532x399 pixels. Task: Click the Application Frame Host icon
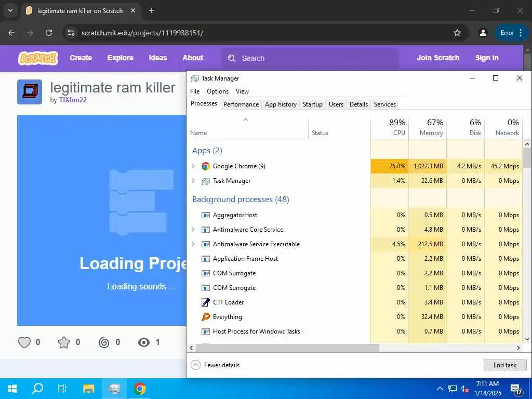point(206,259)
